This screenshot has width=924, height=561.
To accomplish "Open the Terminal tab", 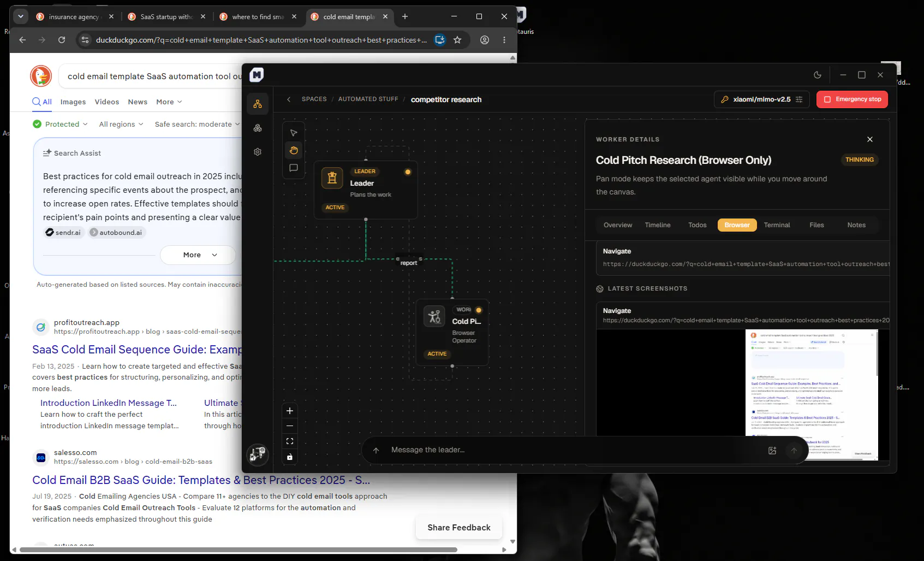I will click(777, 225).
